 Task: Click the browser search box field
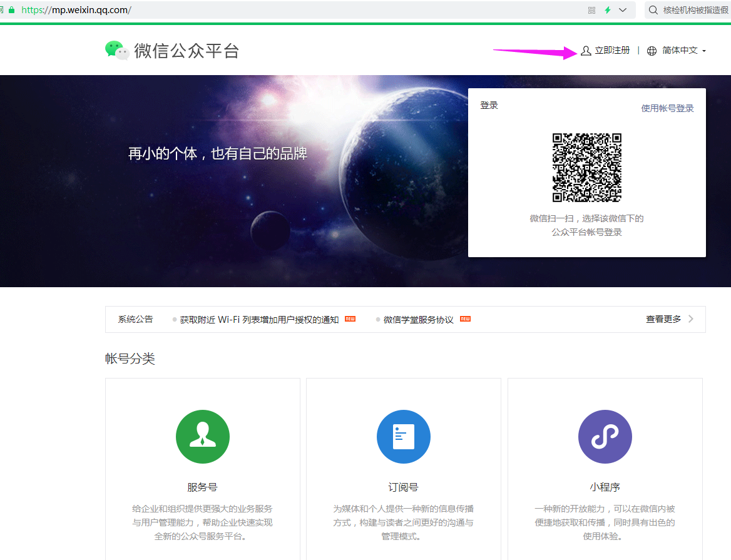pyautogui.click(x=688, y=10)
